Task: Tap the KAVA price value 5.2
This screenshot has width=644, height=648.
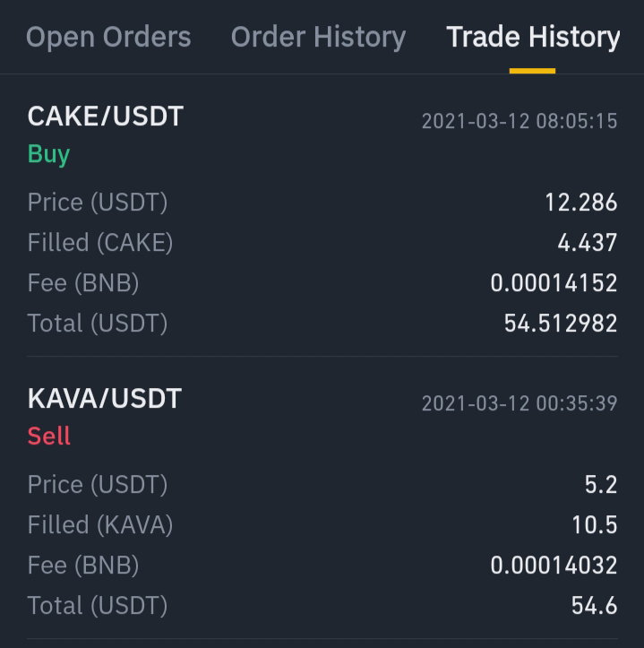Action: point(601,485)
